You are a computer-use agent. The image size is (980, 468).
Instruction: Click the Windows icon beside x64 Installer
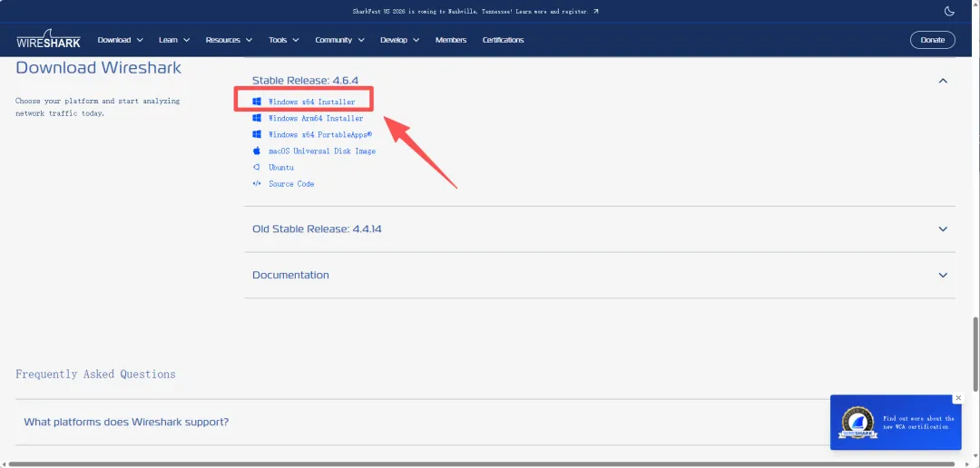coord(256,102)
